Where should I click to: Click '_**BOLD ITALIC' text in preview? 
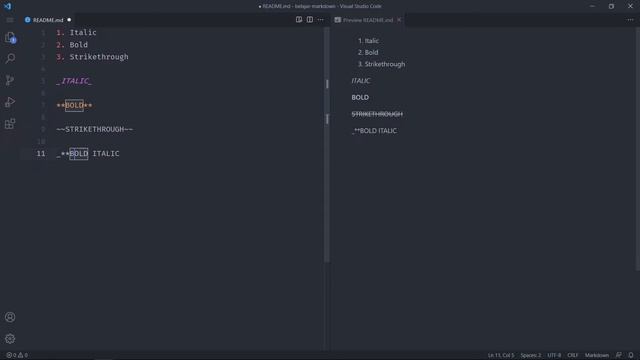point(374,131)
